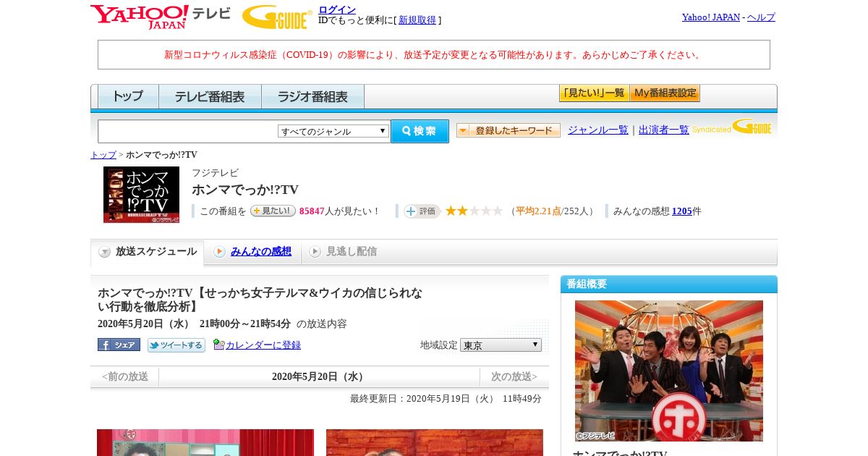The width and height of the screenshot is (868, 456).
Task: Click the G-GUIDE logo in header
Action: pyautogui.click(x=277, y=17)
